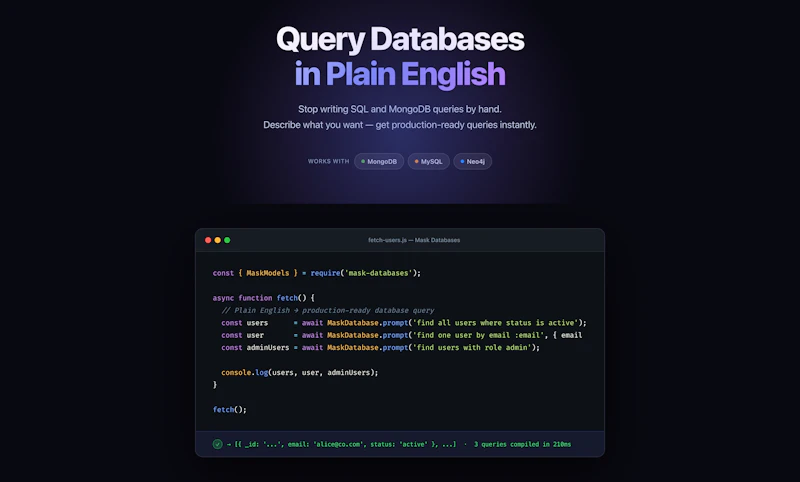Click the 'find all users where status is active' line

click(x=404, y=323)
